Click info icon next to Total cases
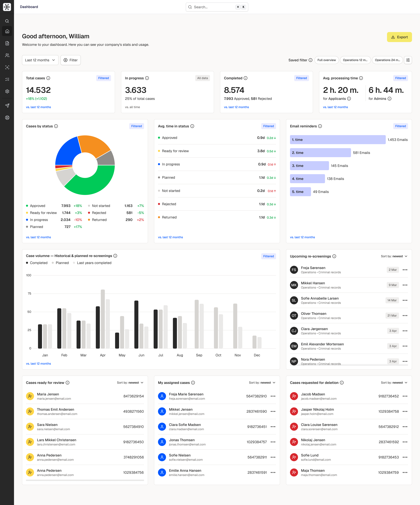Viewport: 420px width, 505px height. point(48,78)
